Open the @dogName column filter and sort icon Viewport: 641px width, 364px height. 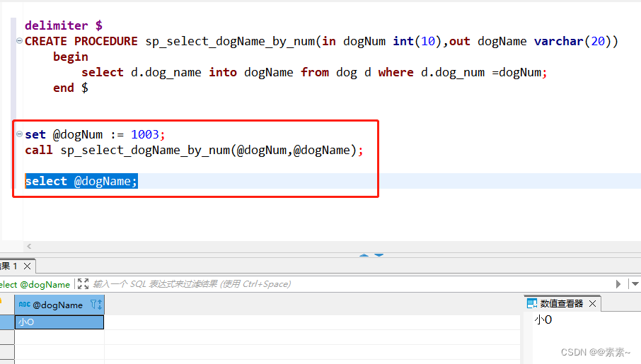[x=96, y=305]
